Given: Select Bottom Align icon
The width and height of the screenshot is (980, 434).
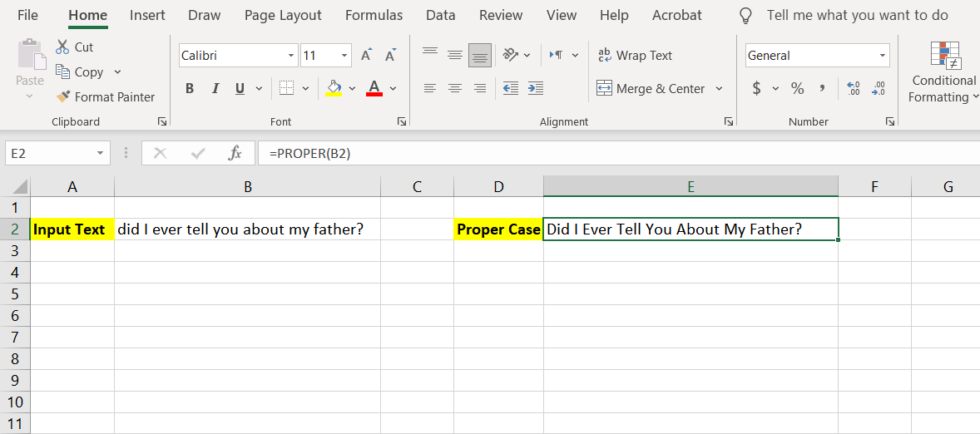Looking at the screenshot, I should 480,55.
